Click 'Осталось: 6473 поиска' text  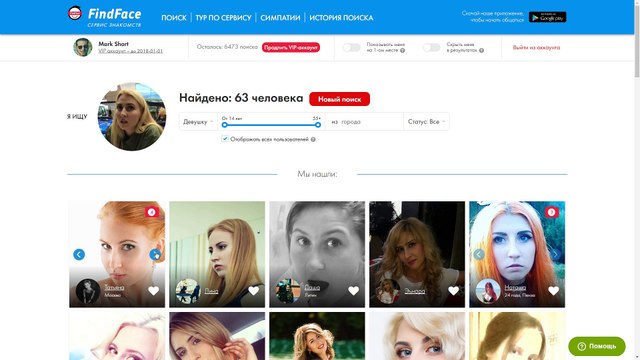point(227,47)
